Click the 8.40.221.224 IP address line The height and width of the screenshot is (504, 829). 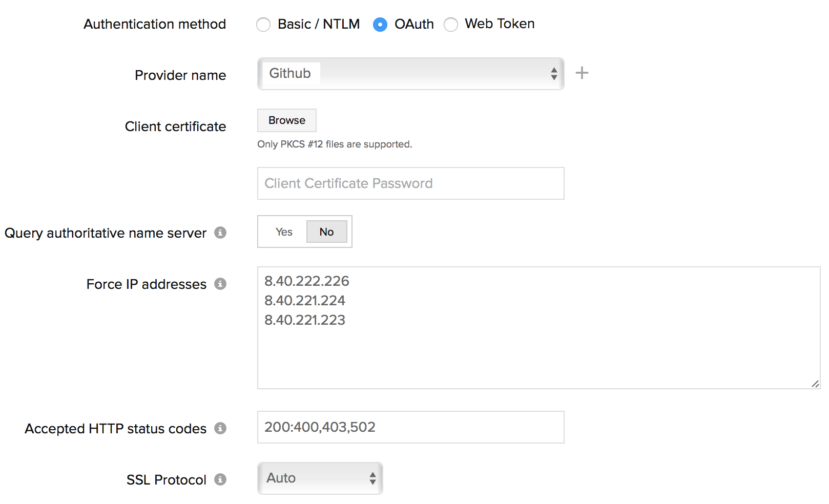[304, 301]
